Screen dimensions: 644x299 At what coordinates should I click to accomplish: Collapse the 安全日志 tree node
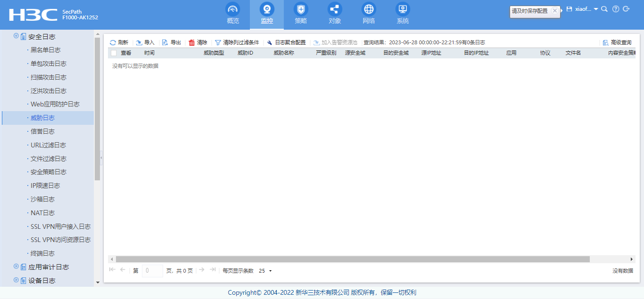(16, 36)
